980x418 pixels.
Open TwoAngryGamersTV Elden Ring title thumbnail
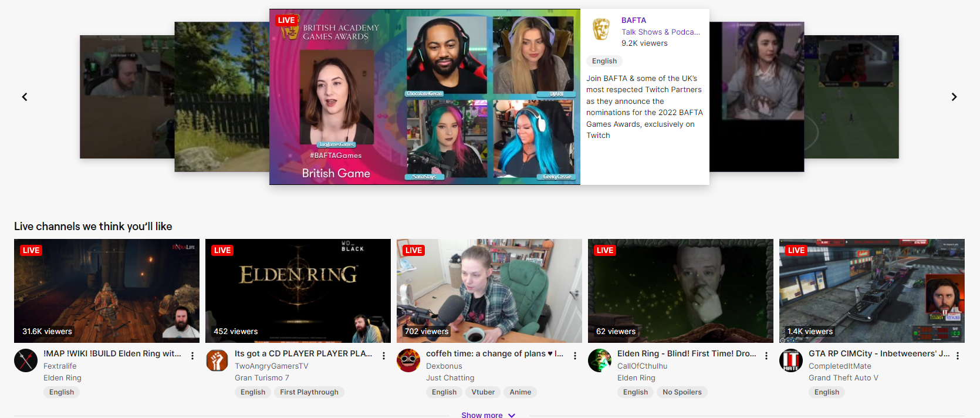tap(298, 291)
